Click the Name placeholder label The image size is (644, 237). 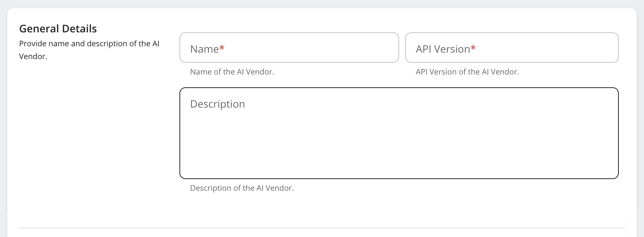[x=204, y=49]
